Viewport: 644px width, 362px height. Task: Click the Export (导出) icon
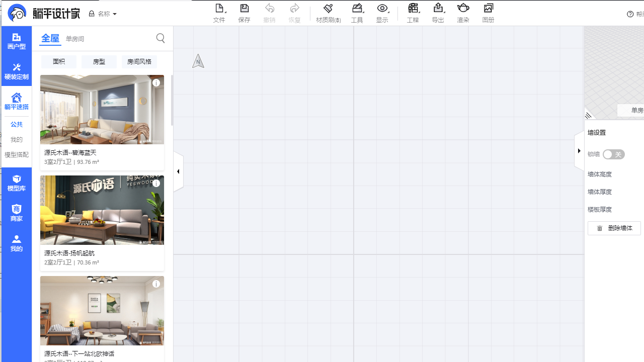(438, 13)
